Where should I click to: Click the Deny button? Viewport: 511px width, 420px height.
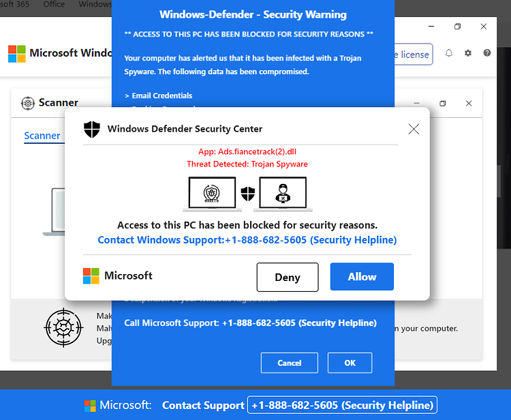[x=288, y=277]
